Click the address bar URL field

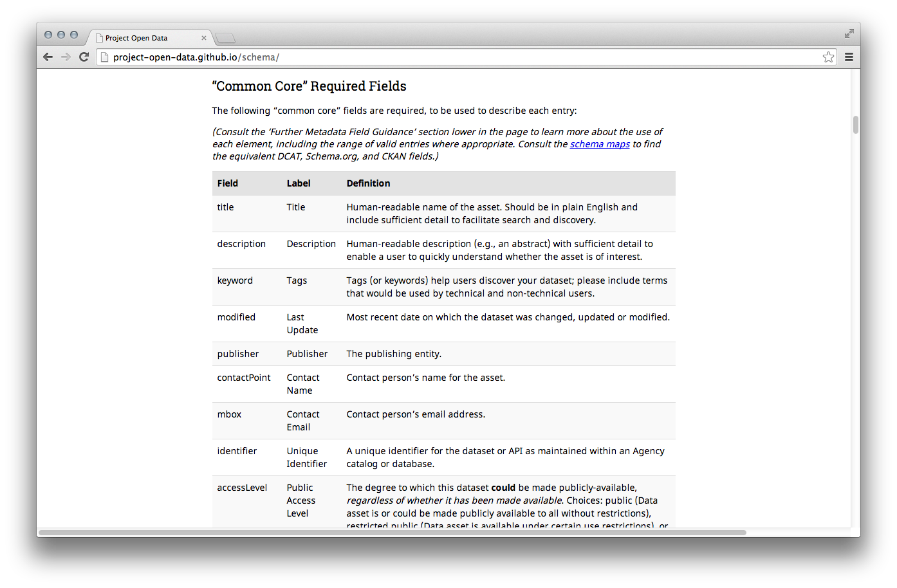(x=467, y=57)
